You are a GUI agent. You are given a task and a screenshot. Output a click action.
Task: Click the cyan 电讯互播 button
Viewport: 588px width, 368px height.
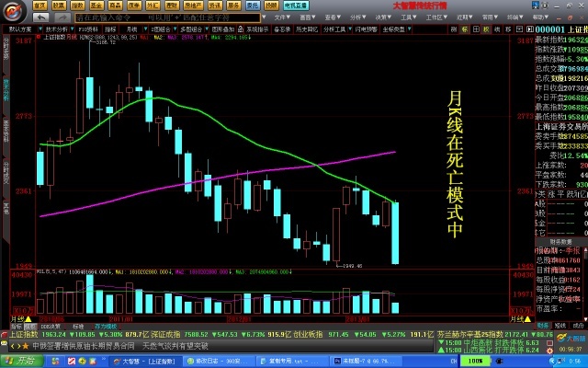[296, 6]
